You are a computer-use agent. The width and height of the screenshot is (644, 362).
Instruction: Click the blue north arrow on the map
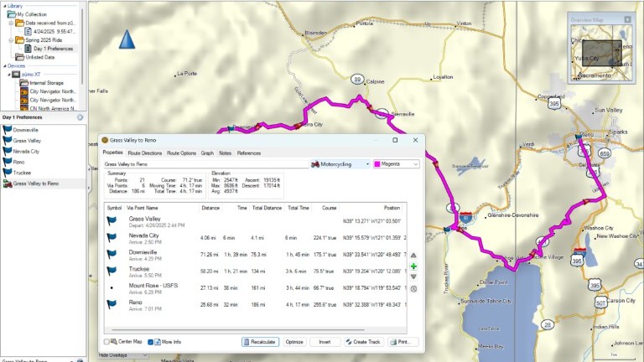tap(127, 39)
